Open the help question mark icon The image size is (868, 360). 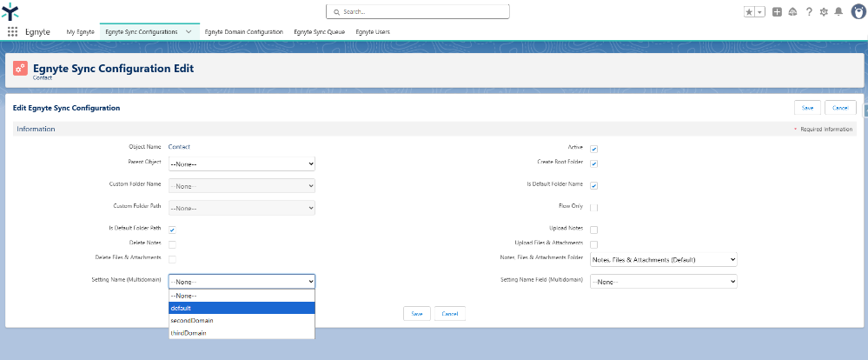pos(809,11)
